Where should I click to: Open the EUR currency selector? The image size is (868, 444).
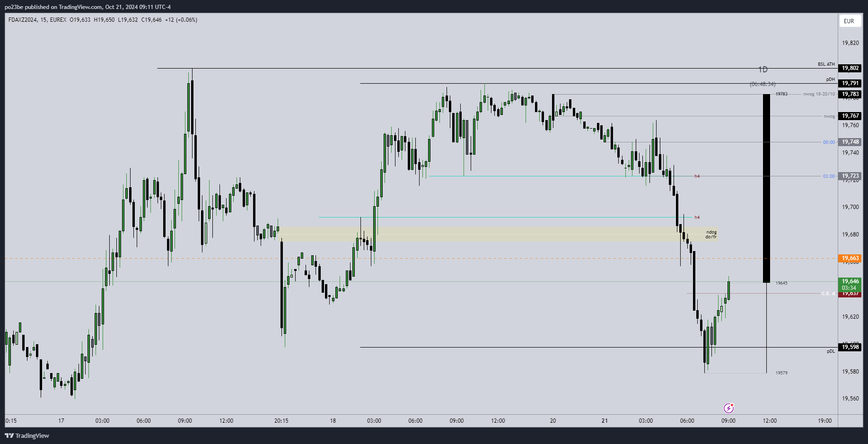(x=849, y=21)
